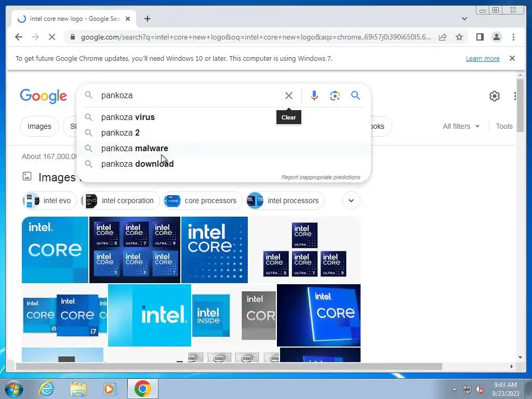Viewport: 532px width, 399px height.
Task: Open Chrome profile menu
Action: [496, 37]
